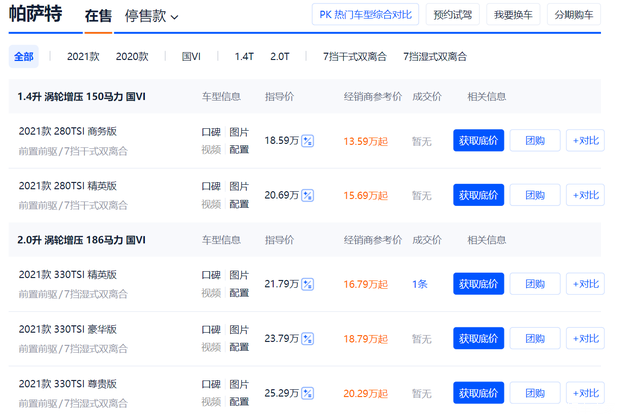Image resolution: width=620 pixels, height=419 pixels.
Task: View the 1条 transaction price record
Action: coord(420,284)
